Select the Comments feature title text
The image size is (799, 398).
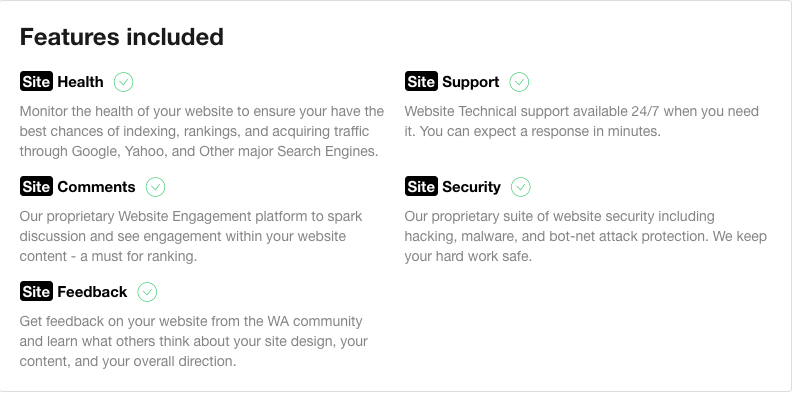coord(96,187)
